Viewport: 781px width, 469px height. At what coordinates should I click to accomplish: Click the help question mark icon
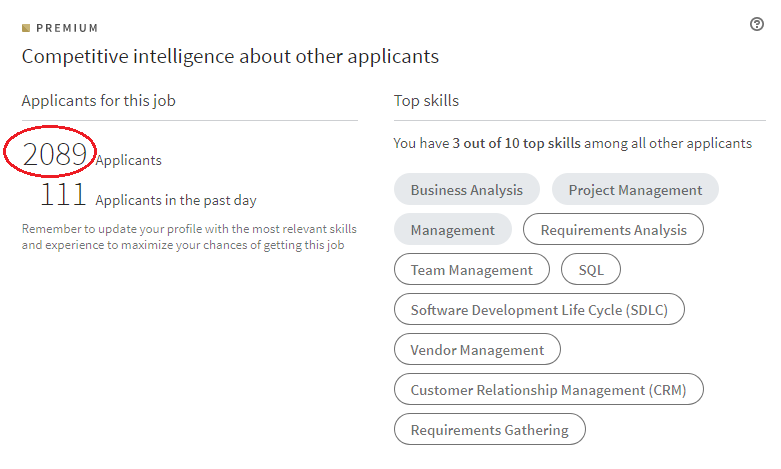click(757, 24)
